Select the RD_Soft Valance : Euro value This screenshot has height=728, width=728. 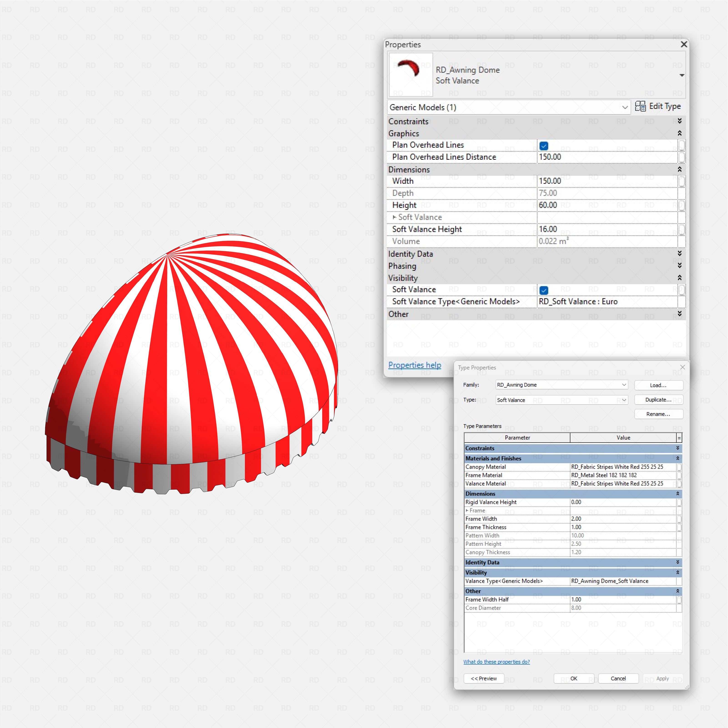(x=607, y=302)
